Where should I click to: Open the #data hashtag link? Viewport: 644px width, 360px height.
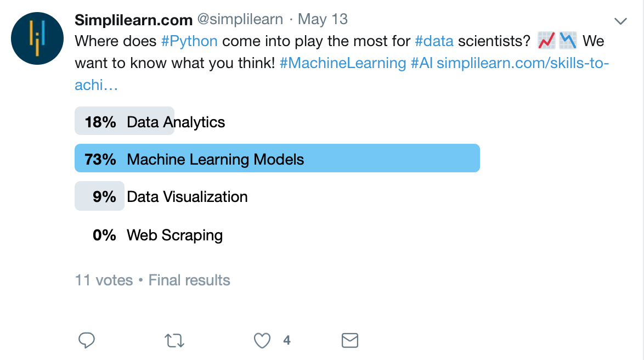click(434, 41)
